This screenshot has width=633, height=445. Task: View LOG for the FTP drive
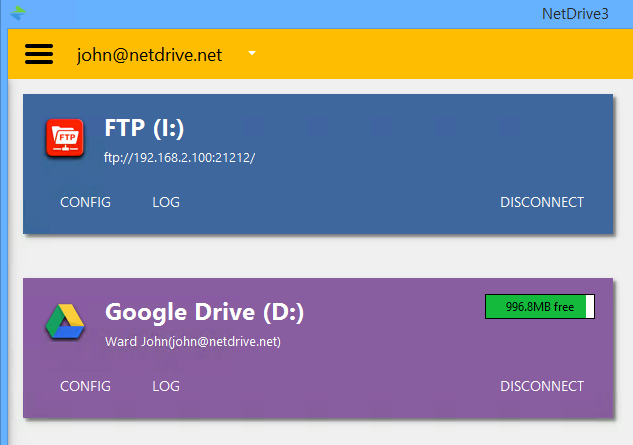tap(166, 202)
